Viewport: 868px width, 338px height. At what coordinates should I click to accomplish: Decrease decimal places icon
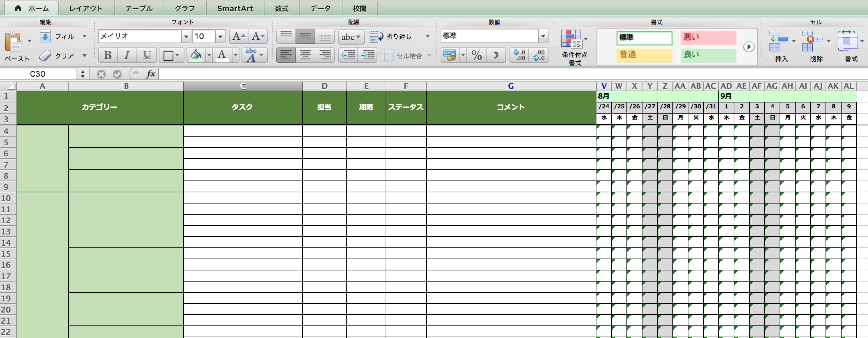click(539, 55)
